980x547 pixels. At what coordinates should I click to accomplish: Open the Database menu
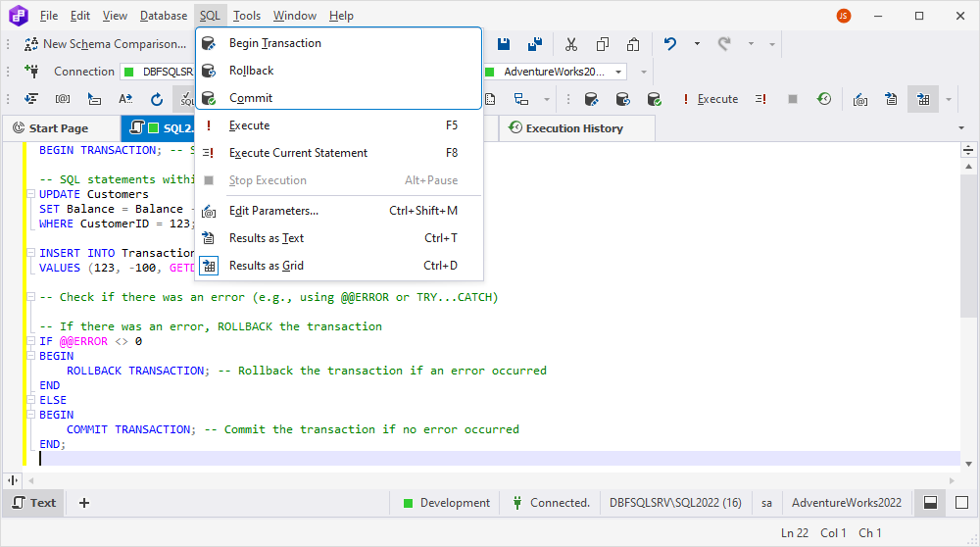(x=163, y=16)
